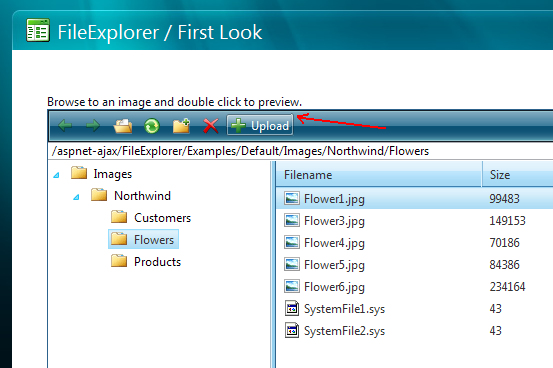The width and height of the screenshot is (553, 368).
Task: Click the New Folder toolbar icon
Action: tap(181, 126)
